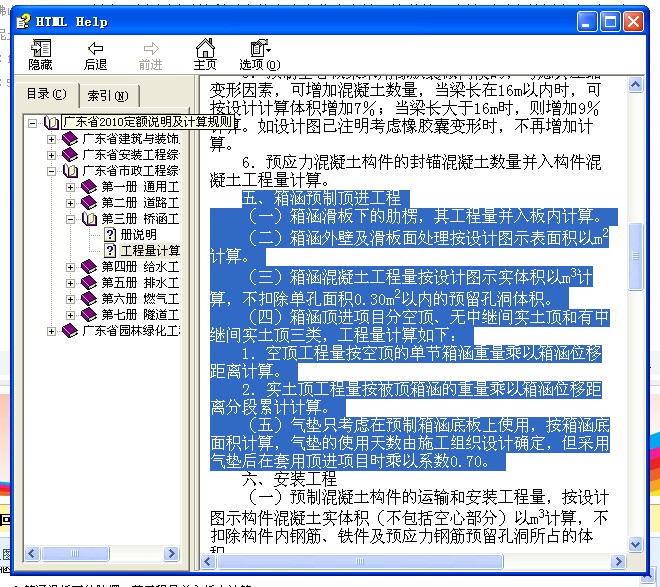Expand 第五册 排水工 node
The height and width of the screenshot is (587, 660).
tap(70, 283)
